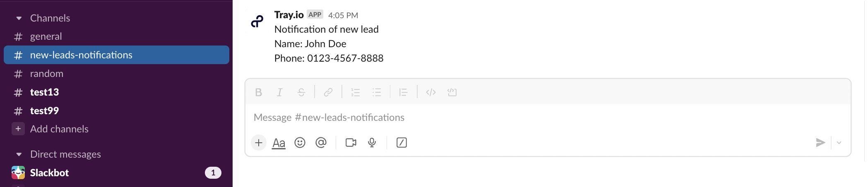Image resolution: width=868 pixels, height=187 pixels.
Task: Open send options dropdown arrow
Action: [839, 143]
